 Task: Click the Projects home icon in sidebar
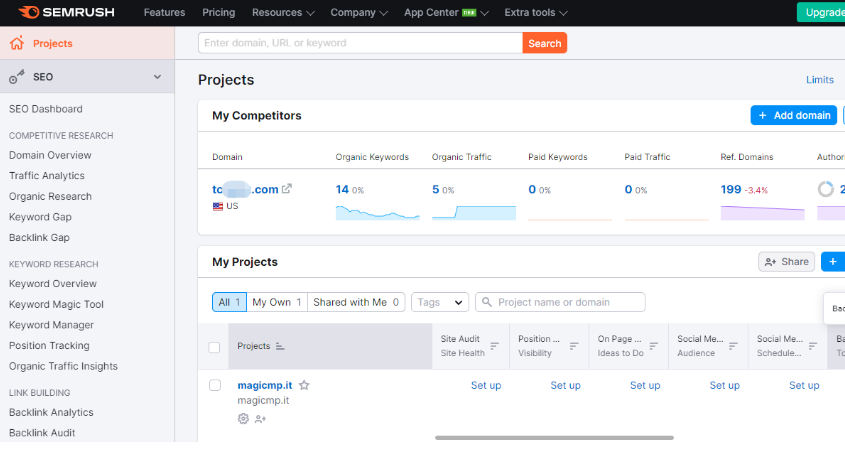point(16,44)
